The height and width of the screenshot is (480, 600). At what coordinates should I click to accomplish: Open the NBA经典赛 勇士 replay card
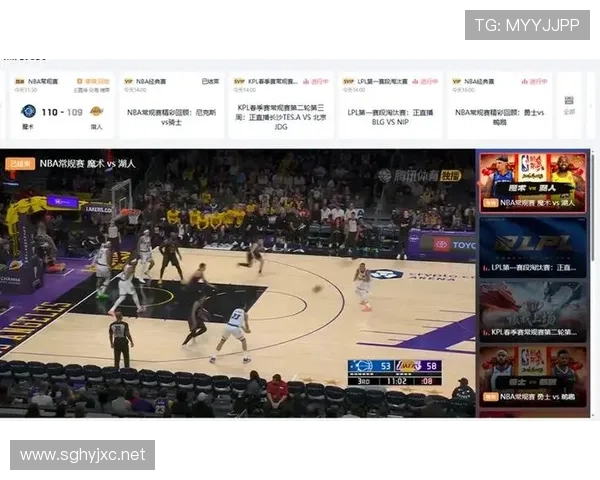[500, 105]
